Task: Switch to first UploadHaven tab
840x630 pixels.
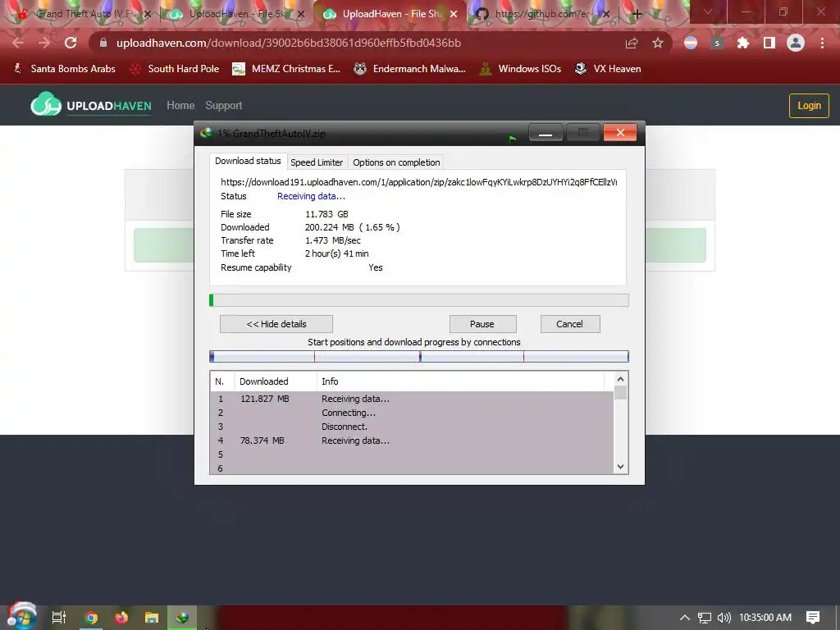Action: tap(235, 14)
